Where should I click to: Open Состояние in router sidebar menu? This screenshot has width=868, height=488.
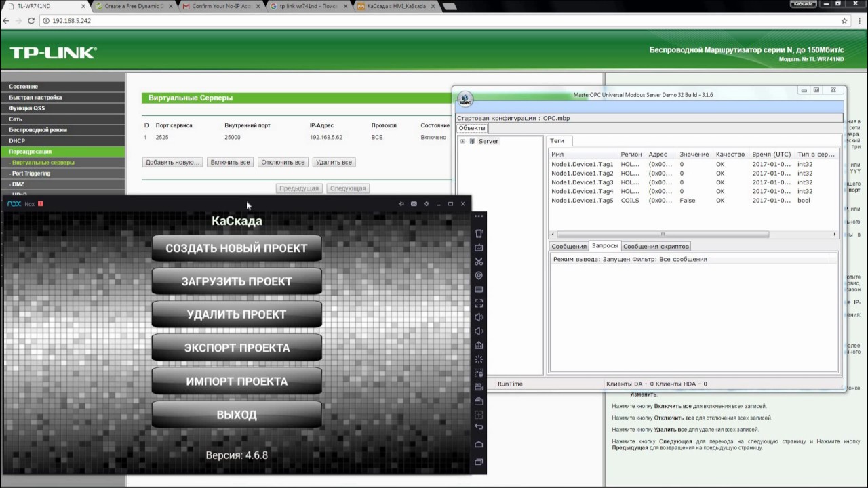pyautogui.click(x=62, y=87)
